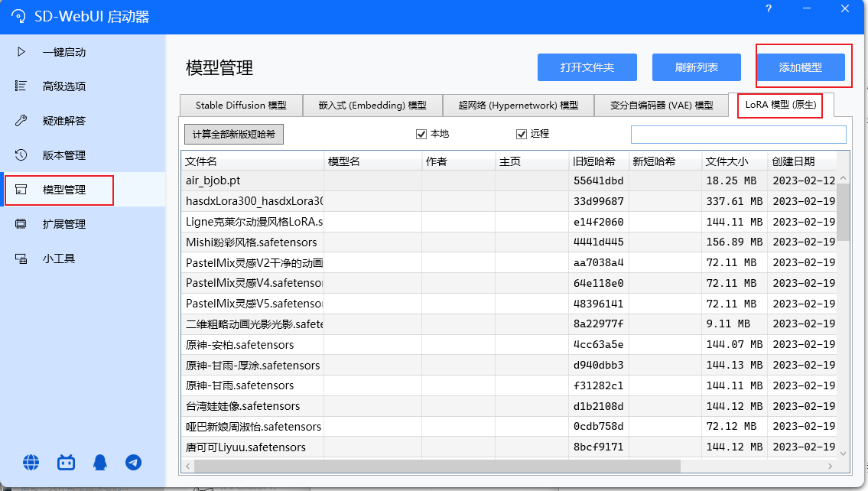Sort by the 旧短哈希 column header
Screen dimensions: 868x491
click(x=599, y=161)
